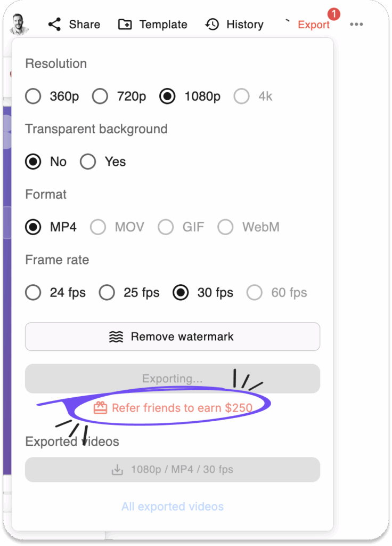Click the user profile avatar
Screen dimensions: 392x546
click(x=20, y=23)
